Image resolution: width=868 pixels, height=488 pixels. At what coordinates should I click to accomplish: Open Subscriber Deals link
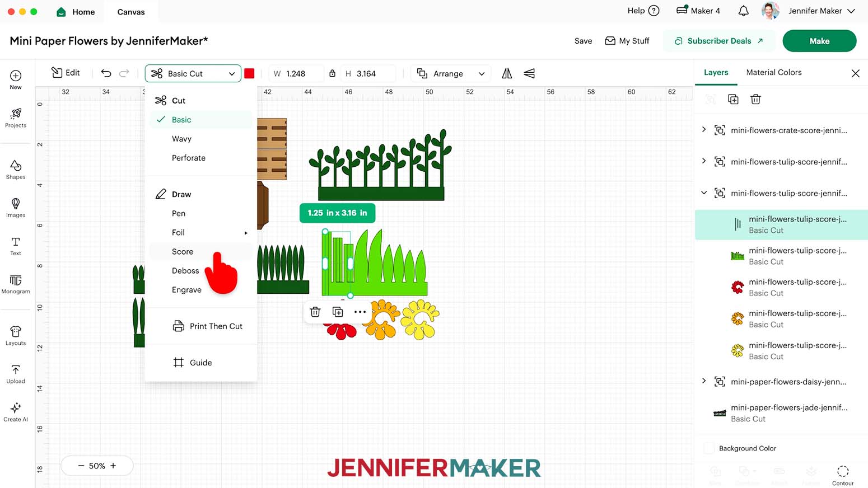[719, 41]
